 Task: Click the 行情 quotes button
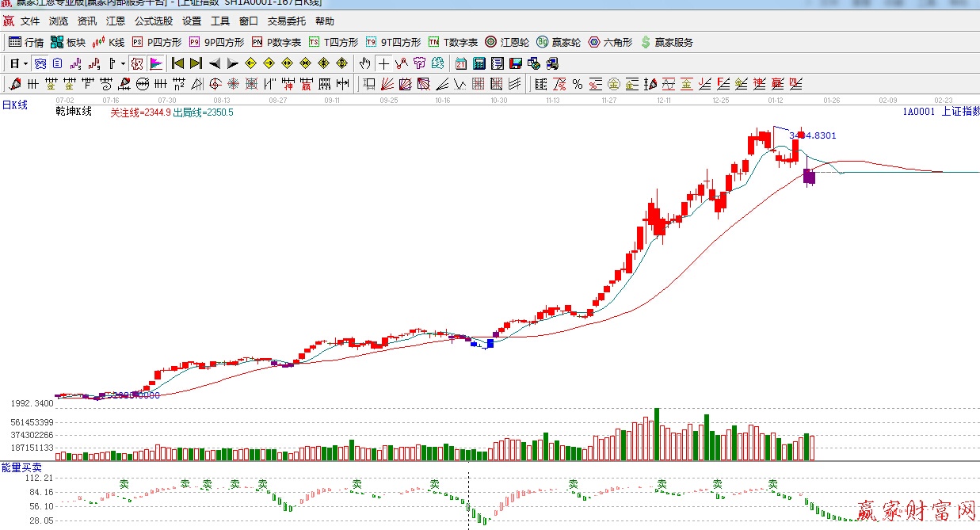26,42
